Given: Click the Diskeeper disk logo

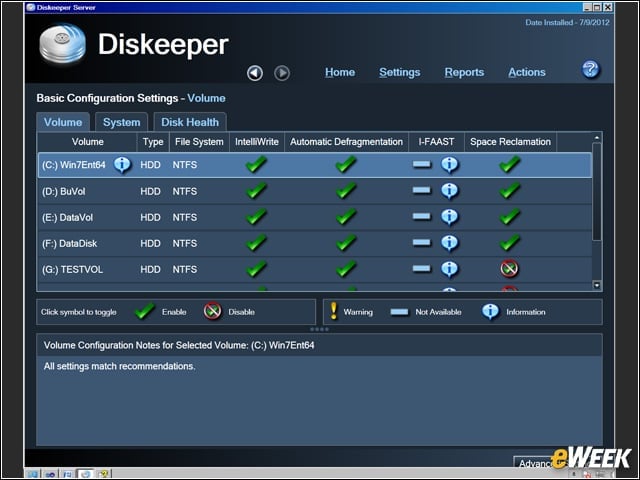Looking at the screenshot, I should (62, 44).
